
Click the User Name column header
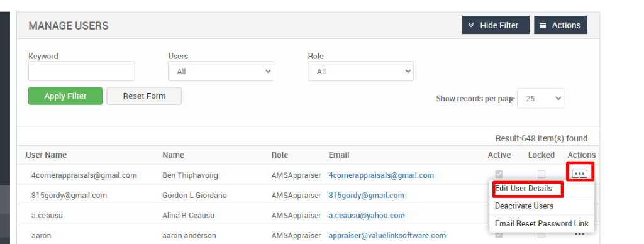pyautogui.click(x=46, y=155)
